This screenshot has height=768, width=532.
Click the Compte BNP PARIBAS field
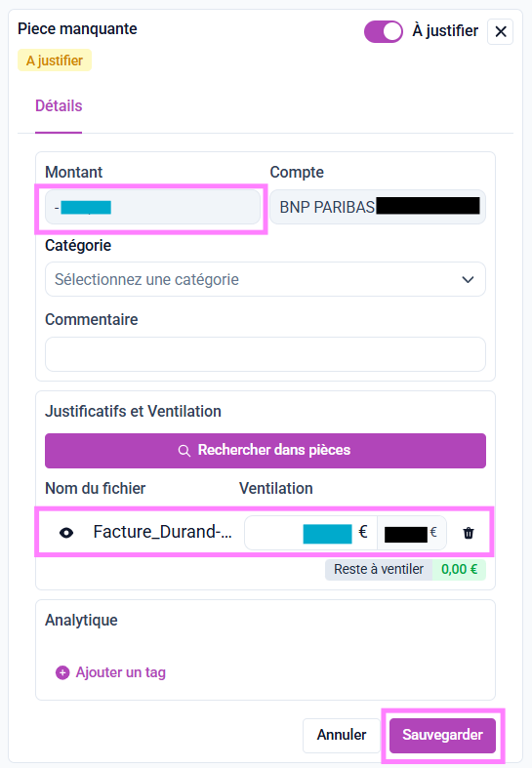point(378,207)
